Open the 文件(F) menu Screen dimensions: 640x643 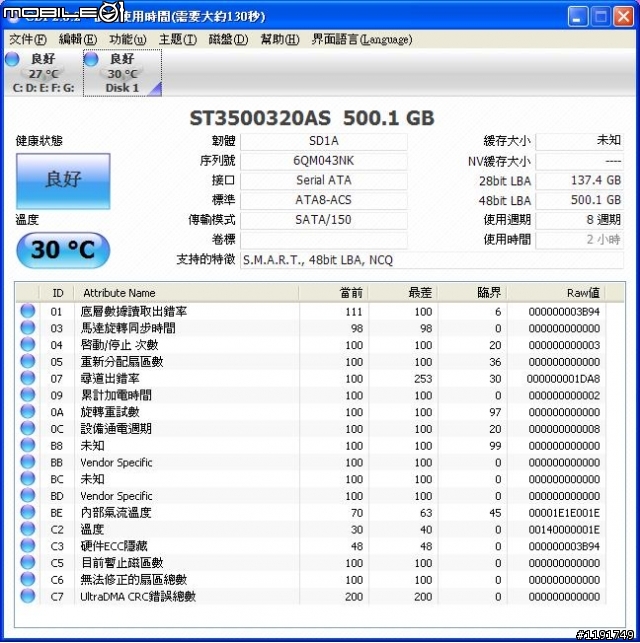tap(27, 39)
